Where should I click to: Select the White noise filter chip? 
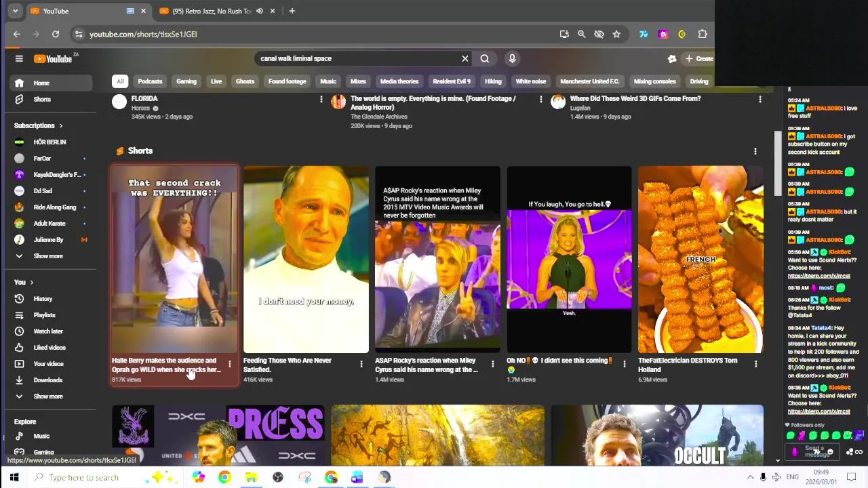click(x=531, y=82)
